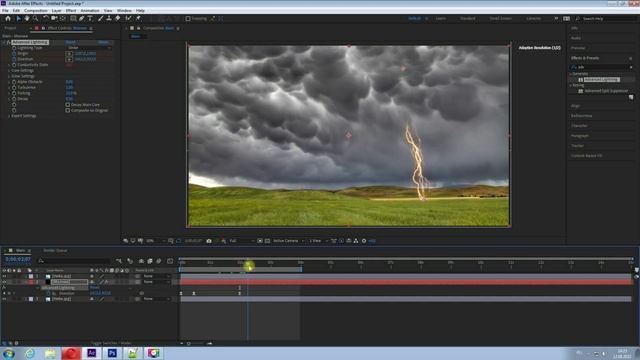Select the Clone Stamp tool

109,18
